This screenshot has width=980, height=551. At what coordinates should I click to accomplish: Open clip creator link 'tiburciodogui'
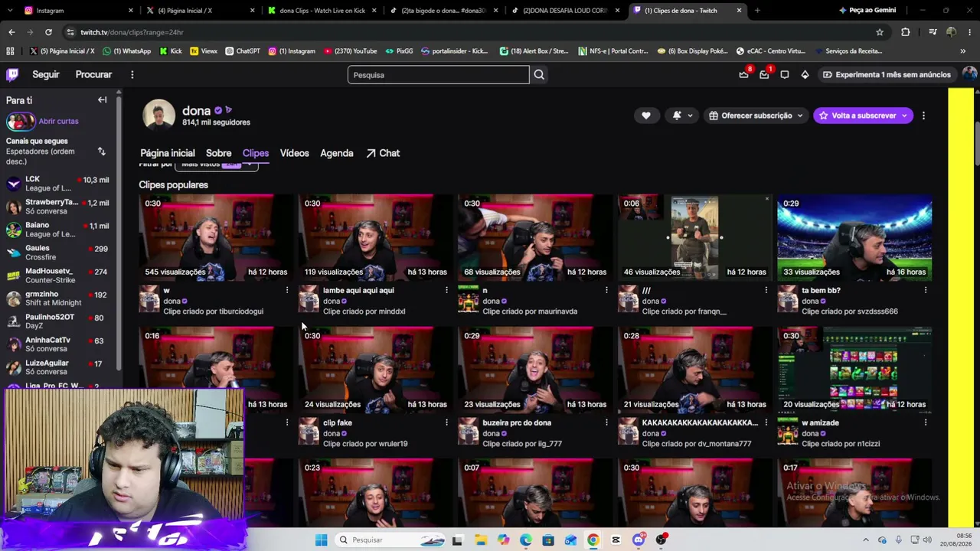tap(238, 311)
